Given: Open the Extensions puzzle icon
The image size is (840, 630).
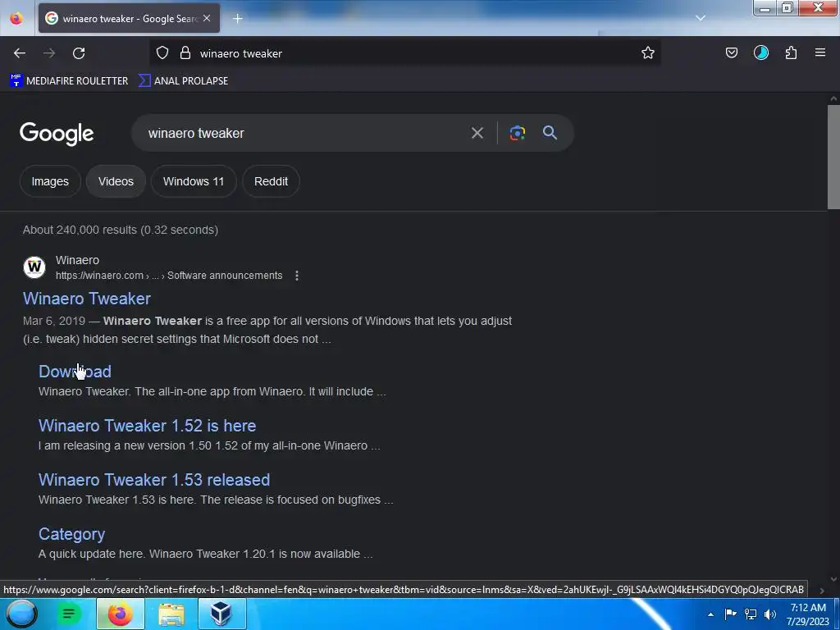Looking at the screenshot, I should 791,52.
